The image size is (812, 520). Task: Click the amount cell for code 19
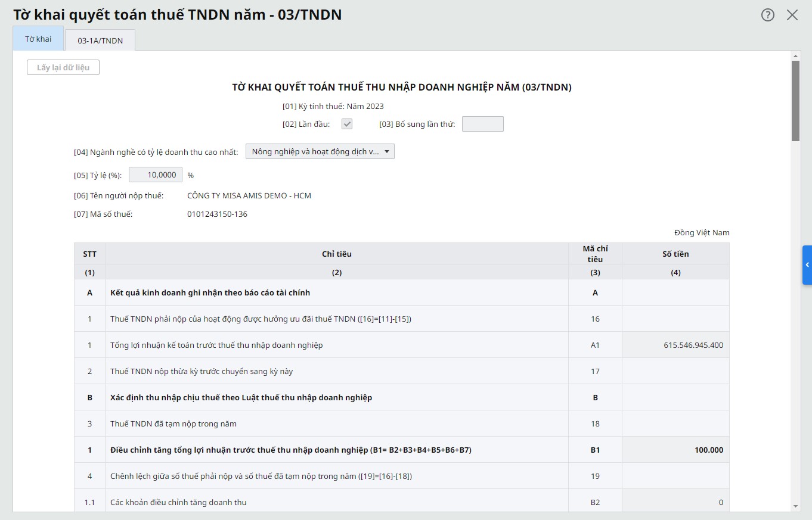[x=675, y=476]
